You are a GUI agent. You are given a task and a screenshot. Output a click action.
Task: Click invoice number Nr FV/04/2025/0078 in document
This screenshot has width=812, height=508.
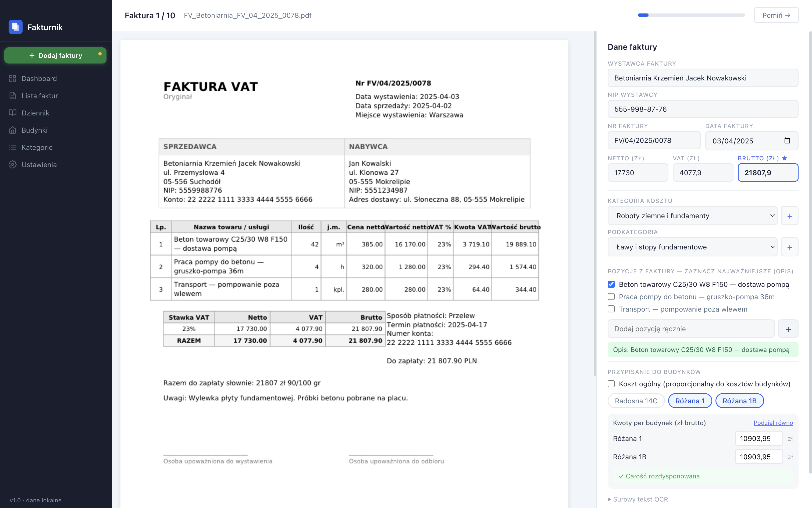click(x=393, y=83)
